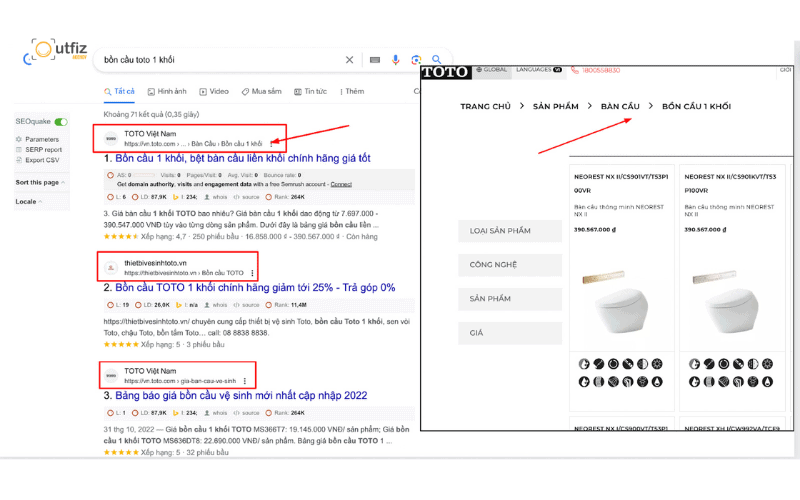Go to TRANG CHỦ in TOTO breadcrumb
Image resolution: width=800 pixels, height=500 pixels.
click(485, 106)
